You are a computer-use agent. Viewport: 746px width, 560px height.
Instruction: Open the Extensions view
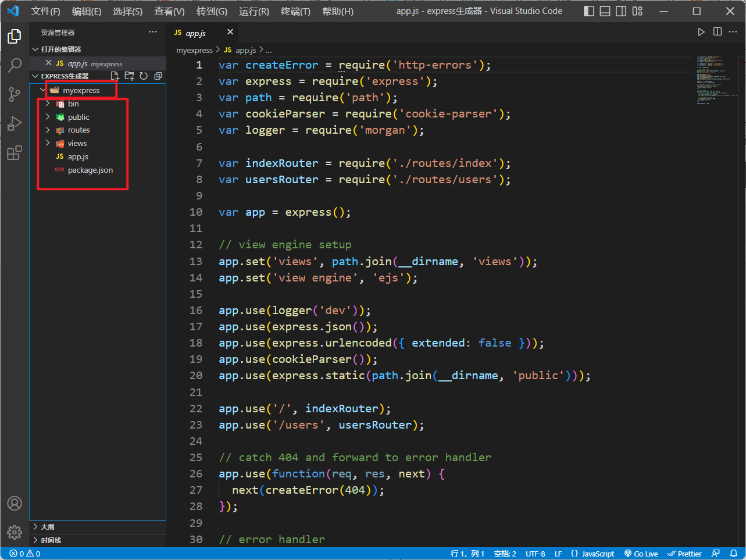tap(15, 153)
